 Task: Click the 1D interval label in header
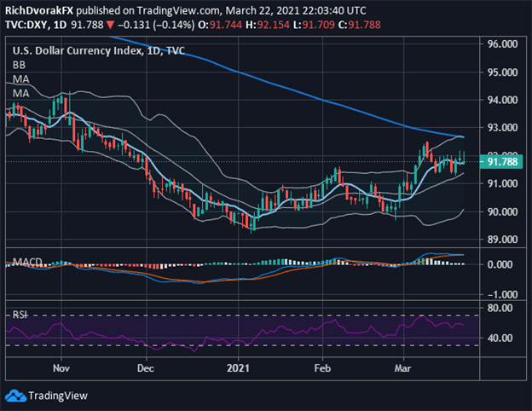tap(61, 25)
